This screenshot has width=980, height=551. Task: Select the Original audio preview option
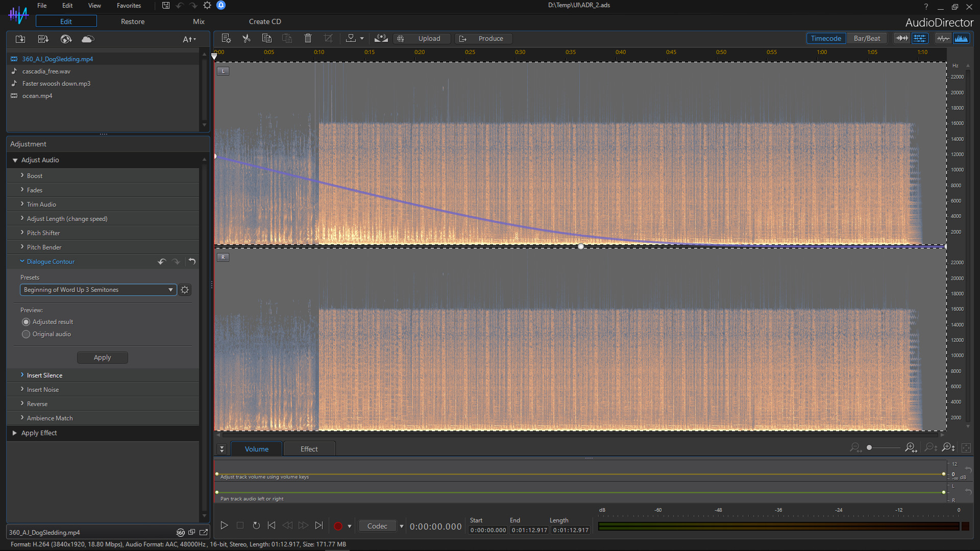26,334
